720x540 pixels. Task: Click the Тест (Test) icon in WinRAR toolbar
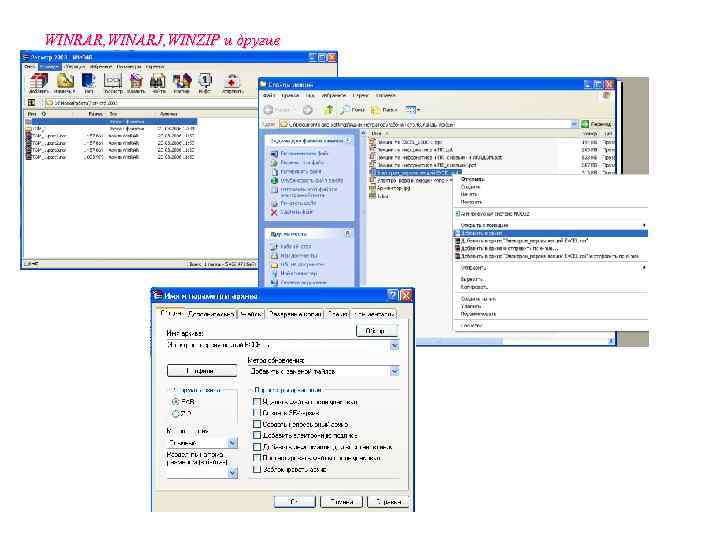pos(88,81)
